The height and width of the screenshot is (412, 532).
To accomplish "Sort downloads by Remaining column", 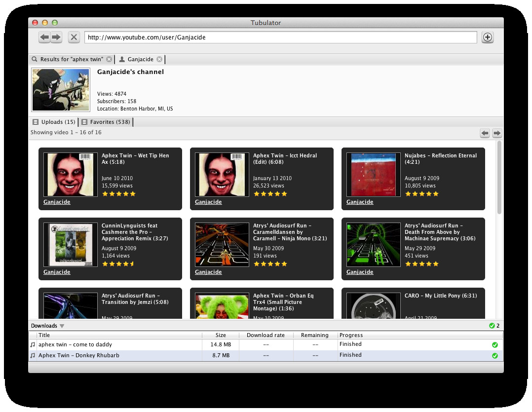I will pyautogui.click(x=314, y=335).
